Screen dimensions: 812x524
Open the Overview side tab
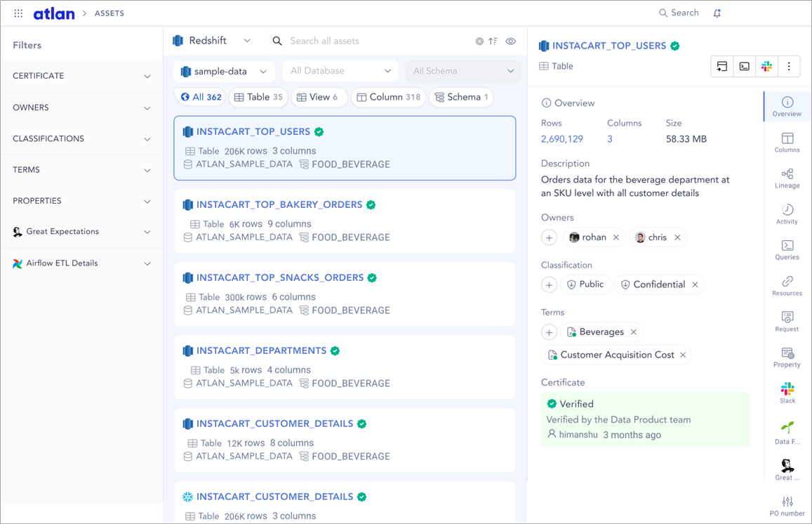pyautogui.click(x=787, y=106)
